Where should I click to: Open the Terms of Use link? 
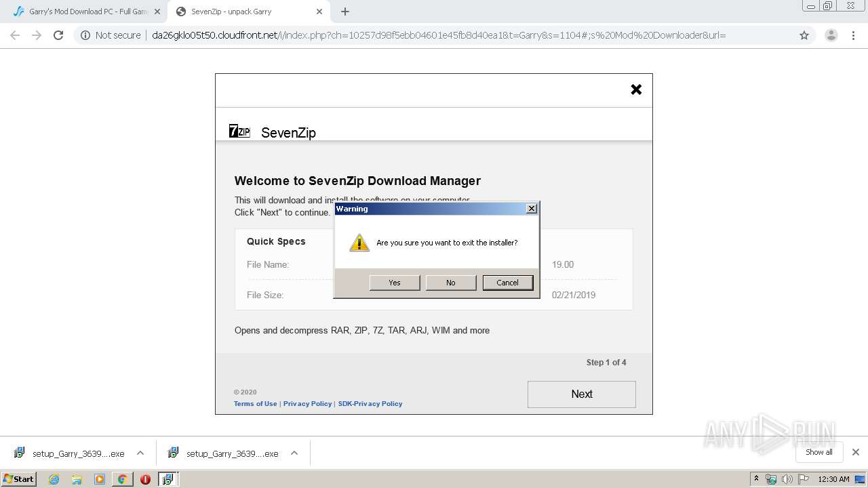256,403
